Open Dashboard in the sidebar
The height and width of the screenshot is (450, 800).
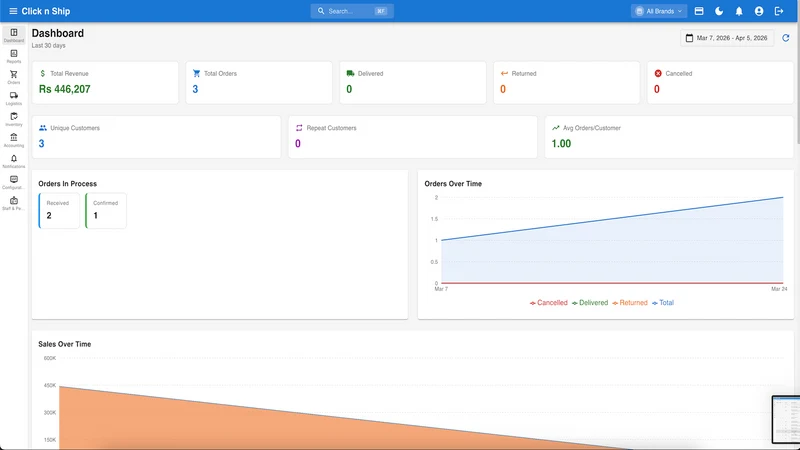click(14, 35)
